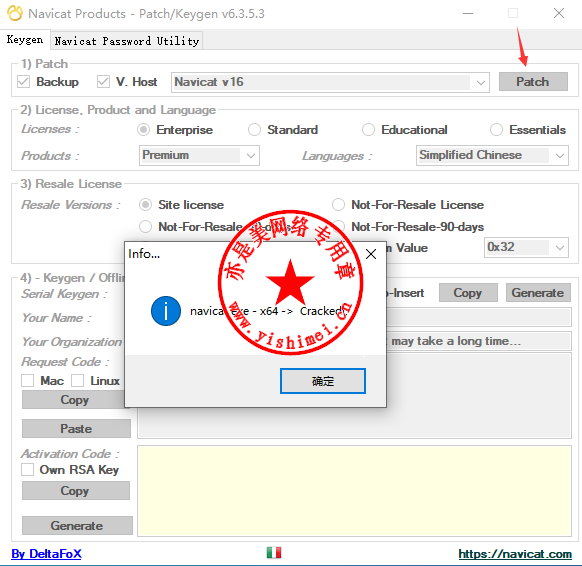Select Site license radio button
The image size is (582, 566).
click(145, 205)
